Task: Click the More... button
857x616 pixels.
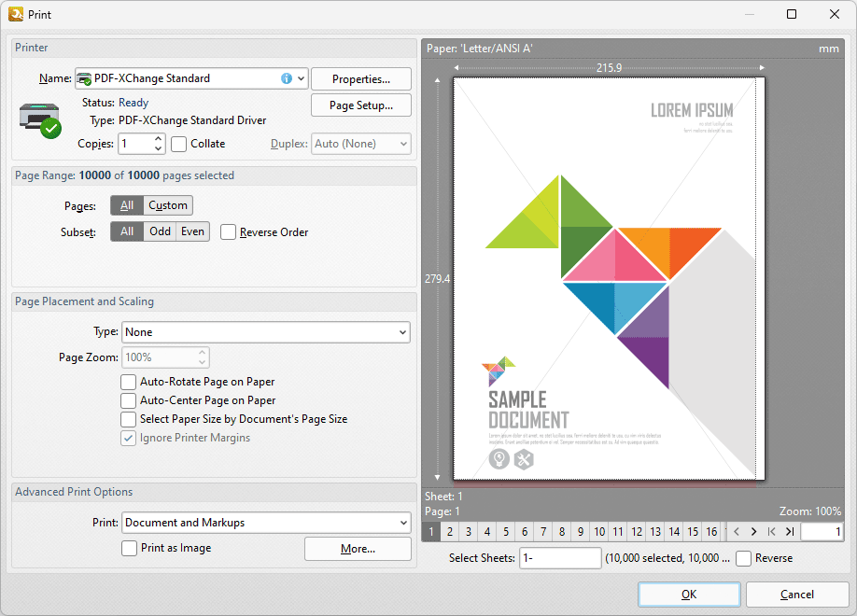Action: pos(358,548)
